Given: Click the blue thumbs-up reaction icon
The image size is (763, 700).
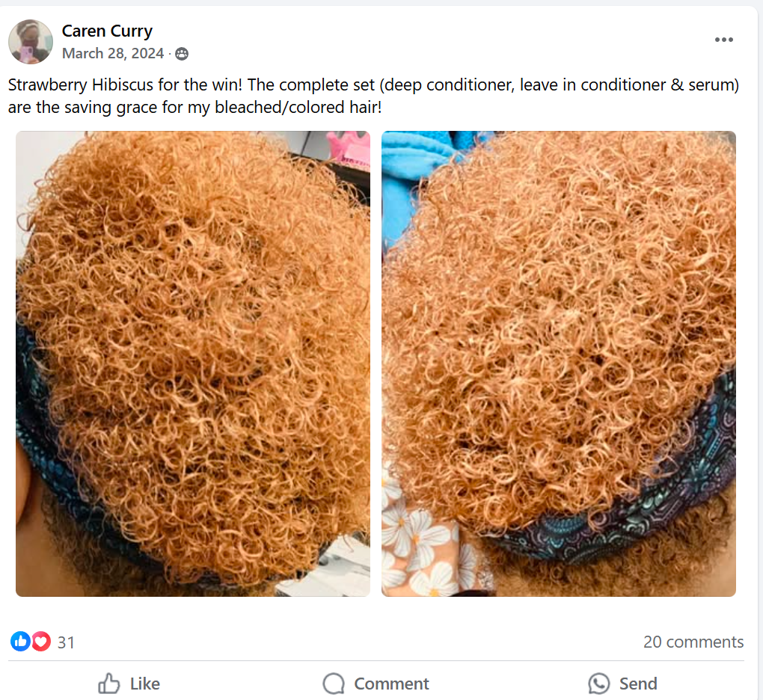Looking at the screenshot, I should pyautogui.click(x=20, y=642).
